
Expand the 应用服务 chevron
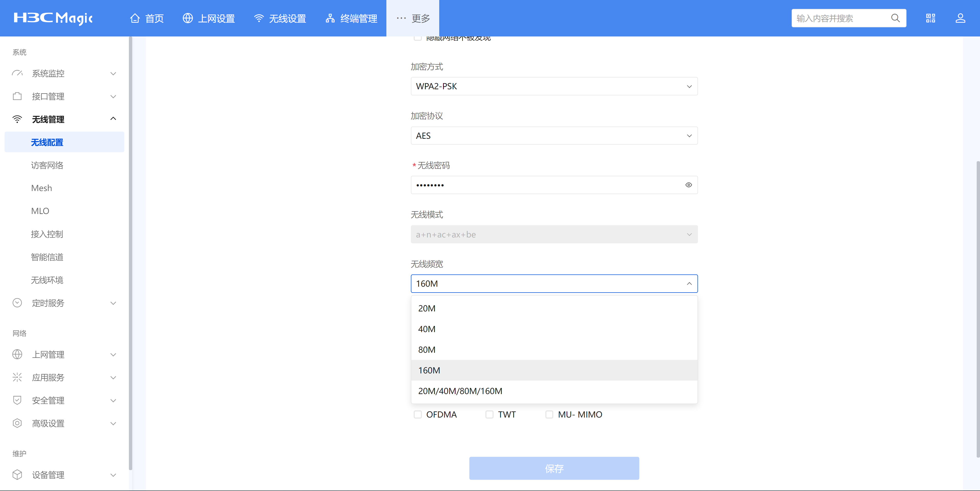point(113,378)
